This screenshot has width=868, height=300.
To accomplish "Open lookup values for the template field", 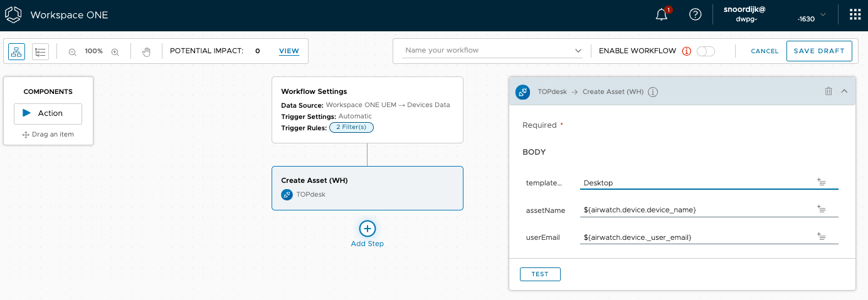I will (x=822, y=182).
